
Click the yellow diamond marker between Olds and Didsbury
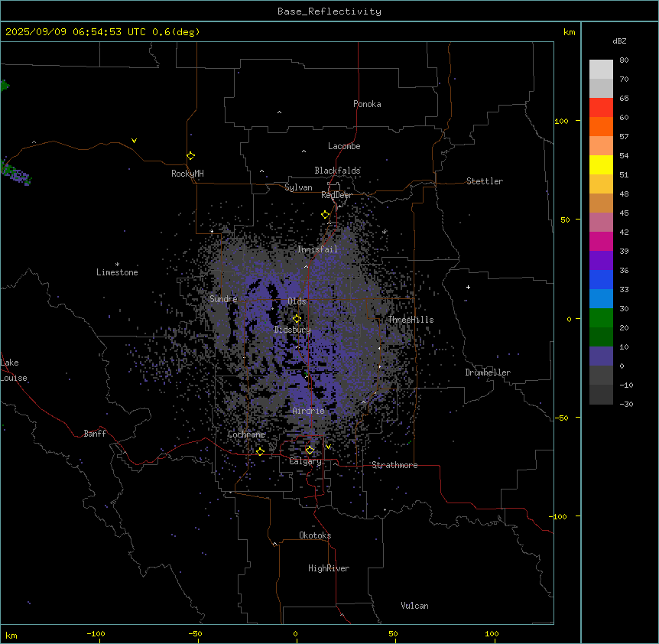click(x=297, y=319)
